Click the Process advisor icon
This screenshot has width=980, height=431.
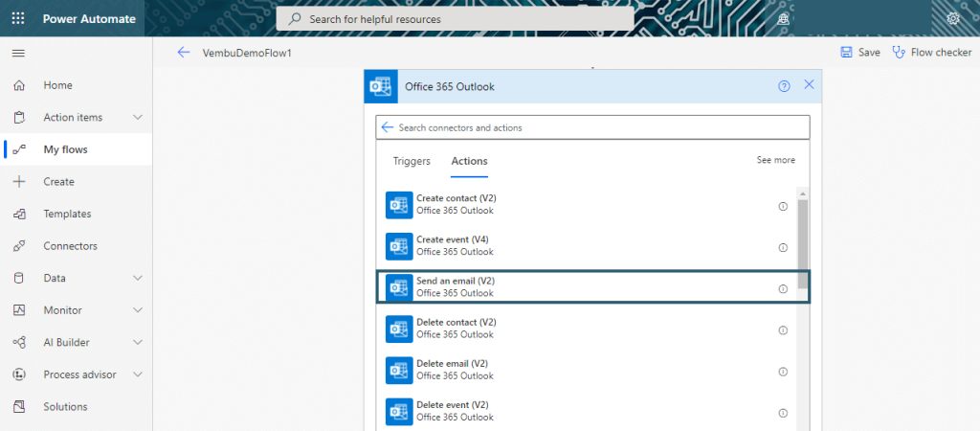click(x=19, y=374)
